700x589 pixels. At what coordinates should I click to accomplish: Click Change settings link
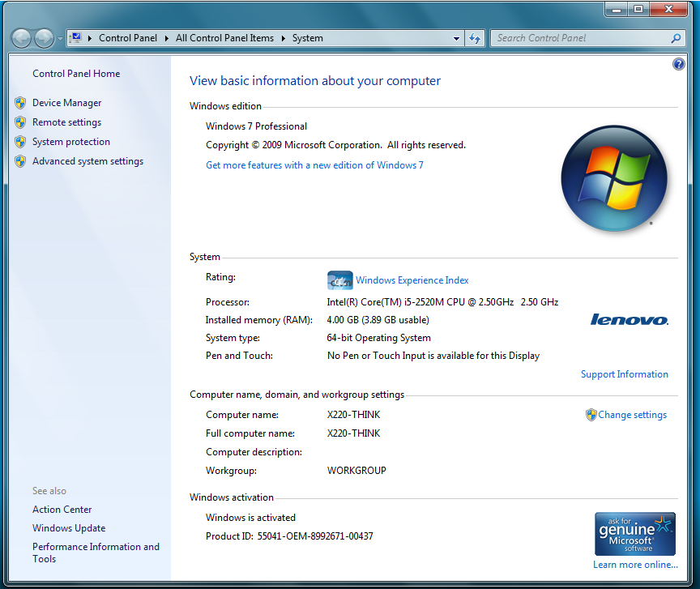pyautogui.click(x=632, y=415)
